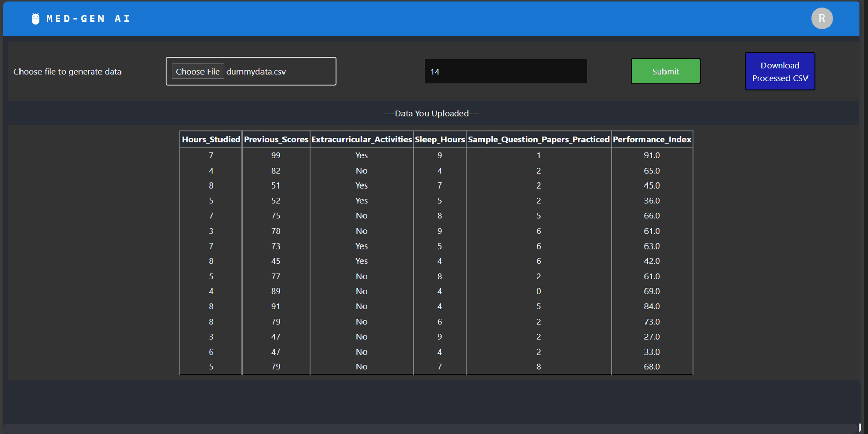Click the Data You Uploaded heading

tap(432, 113)
